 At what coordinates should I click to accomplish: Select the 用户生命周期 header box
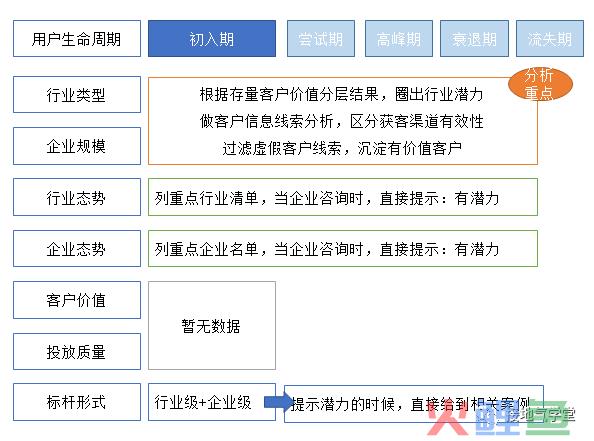click(x=77, y=39)
